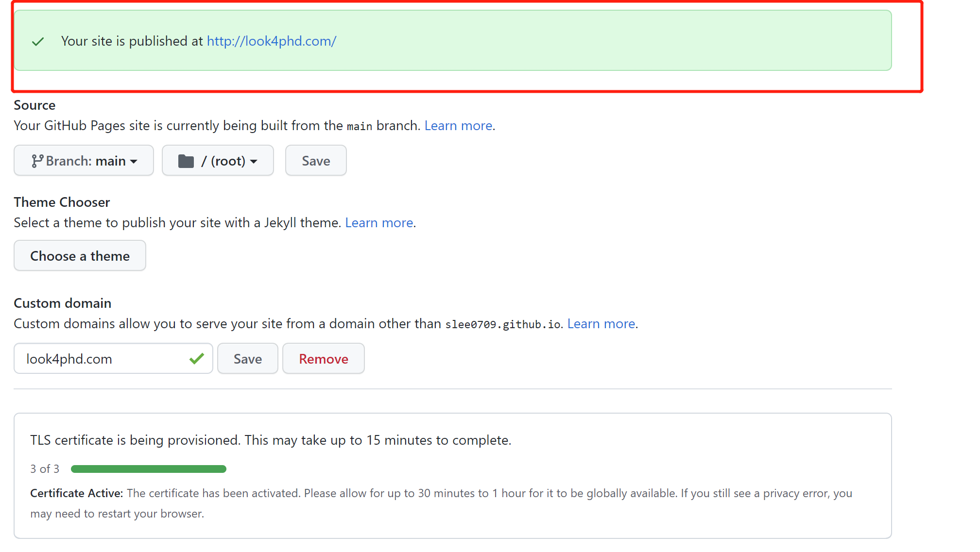Screen dimensions: 980x552
Task: Click the TLS certificate being provisioned message
Action: [271, 440]
